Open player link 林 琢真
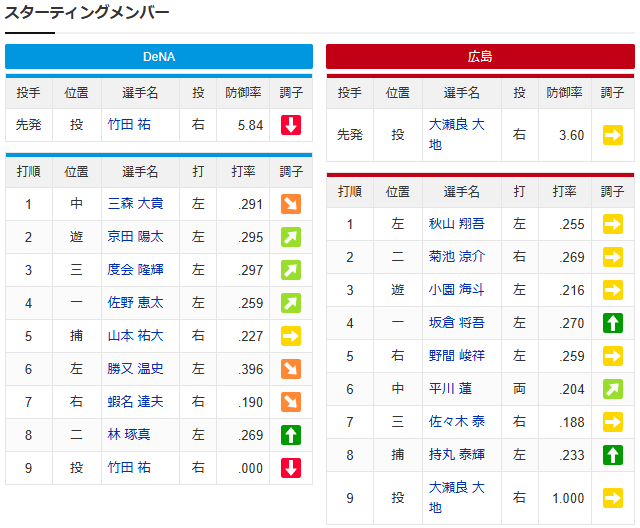 129,435
